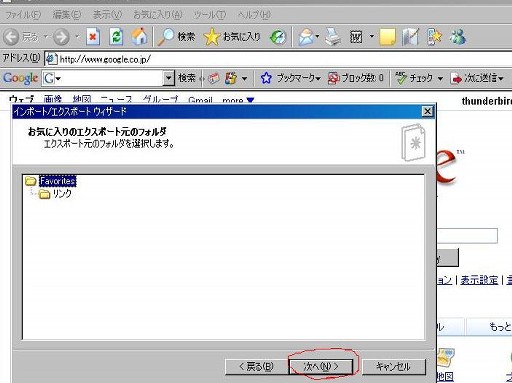Open the 検索 search magnifier button
The height and width of the screenshot is (383, 512).
(x=176, y=36)
